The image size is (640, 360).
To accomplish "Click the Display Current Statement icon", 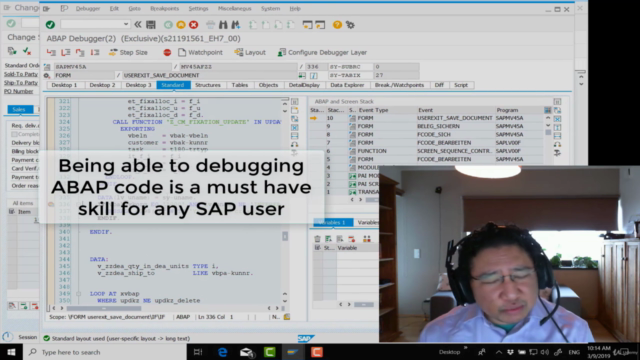I will tap(302, 76).
